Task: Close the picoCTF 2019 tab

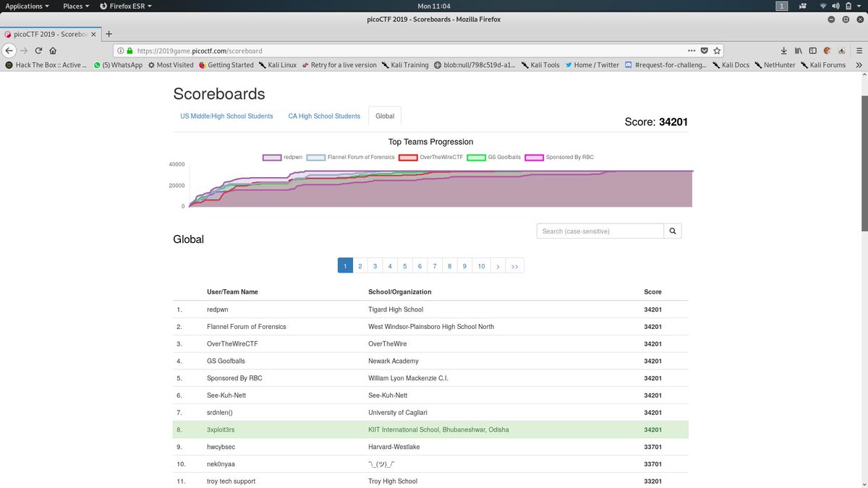Action: point(94,34)
